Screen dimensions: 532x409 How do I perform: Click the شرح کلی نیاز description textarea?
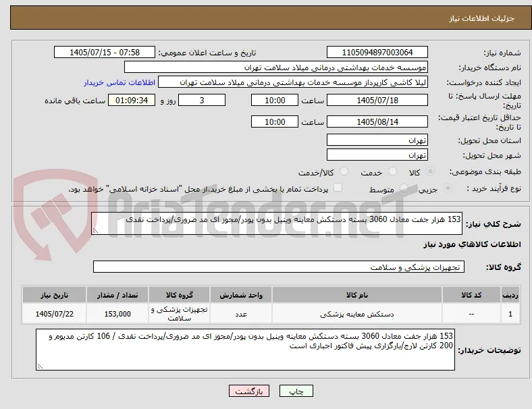pyautogui.click(x=277, y=223)
